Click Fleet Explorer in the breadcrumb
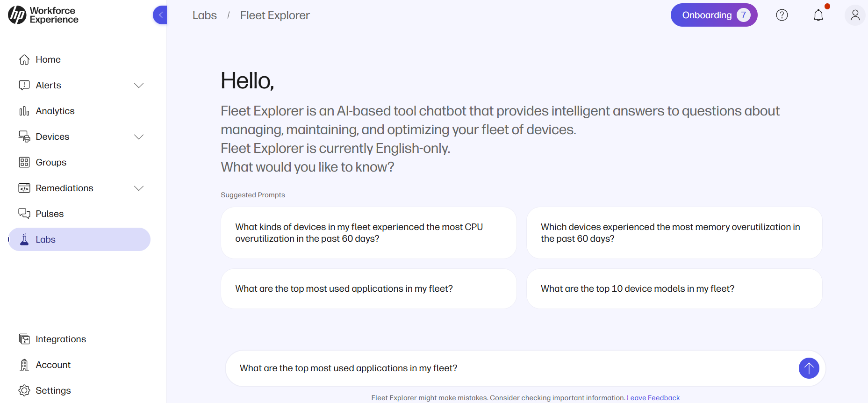The width and height of the screenshot is (868, 403). pos(275,15)
